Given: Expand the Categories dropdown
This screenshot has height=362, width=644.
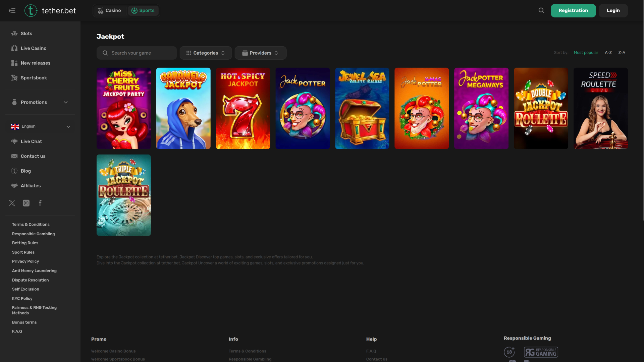Looking at the screenshot, I should (205, 53).
